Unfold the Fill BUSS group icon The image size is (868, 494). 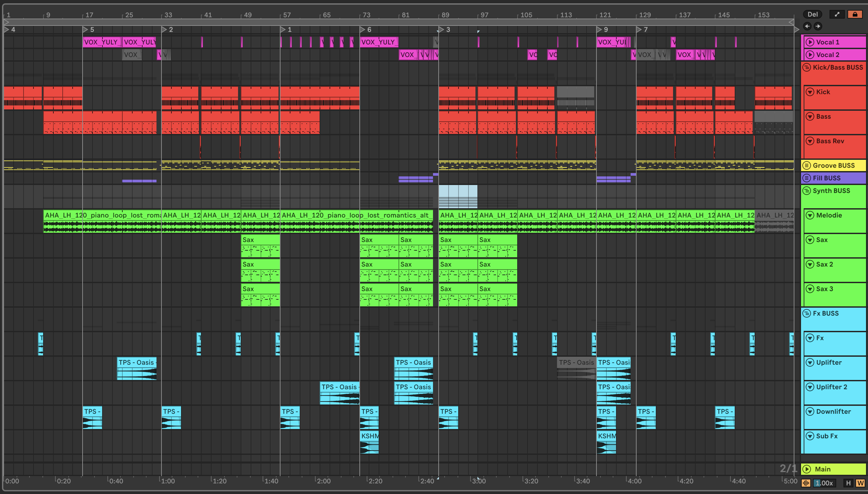(807, 178)
